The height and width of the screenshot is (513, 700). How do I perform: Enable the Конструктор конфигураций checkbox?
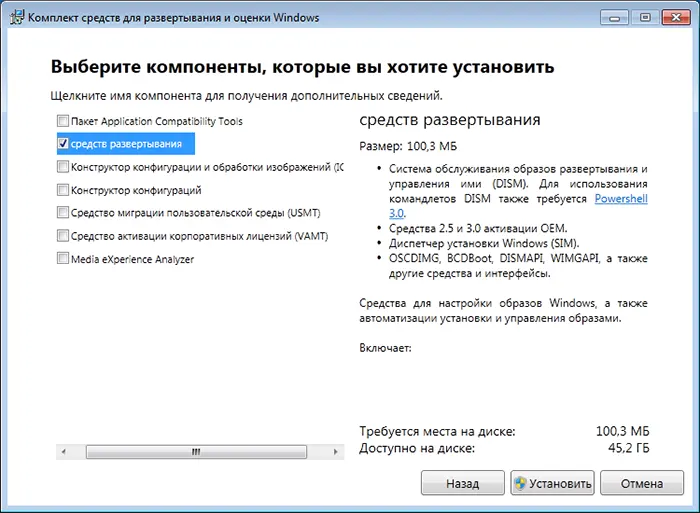62,190
